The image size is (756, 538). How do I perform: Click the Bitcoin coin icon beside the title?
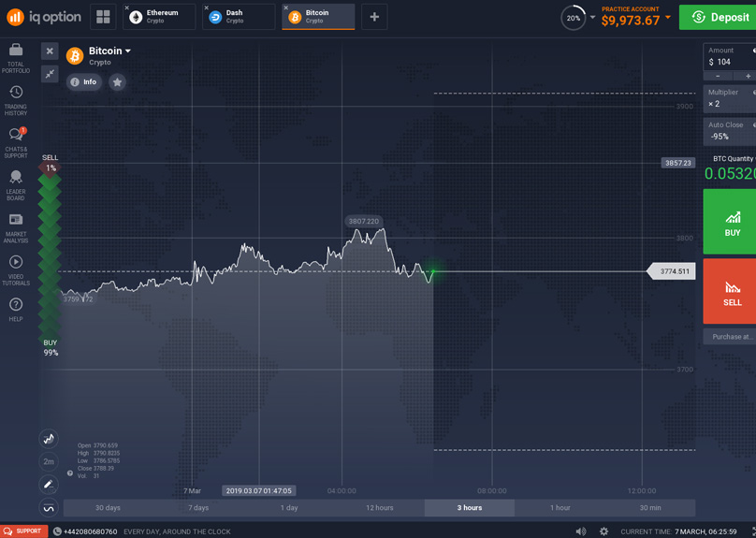(75, 56)
